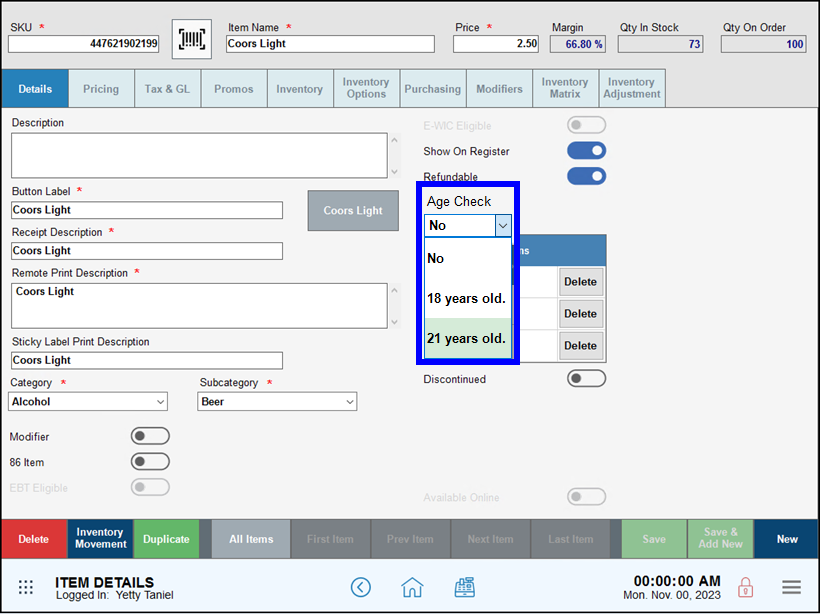This screenshot has width=820, height=614.
Task: Go to Prev Item
Action: click(411, 539)
